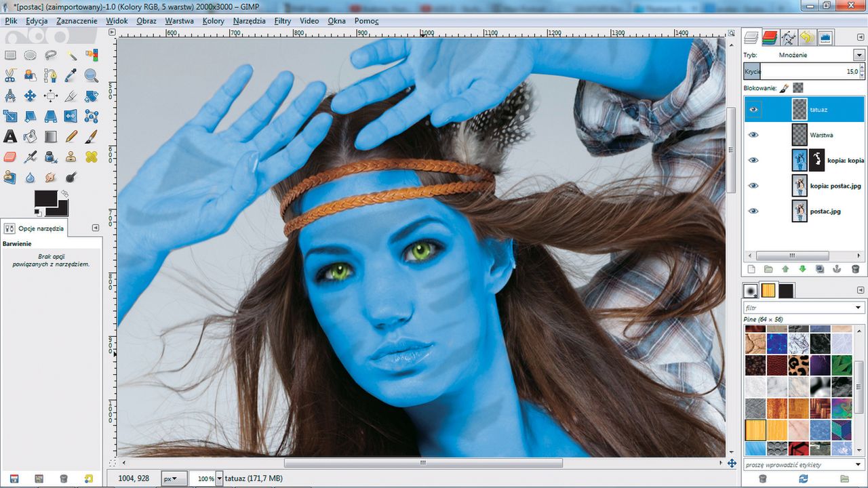Viewport: 868px width, 488px height.
Task: Open the Warstwa menu
Action: (179, 21)
